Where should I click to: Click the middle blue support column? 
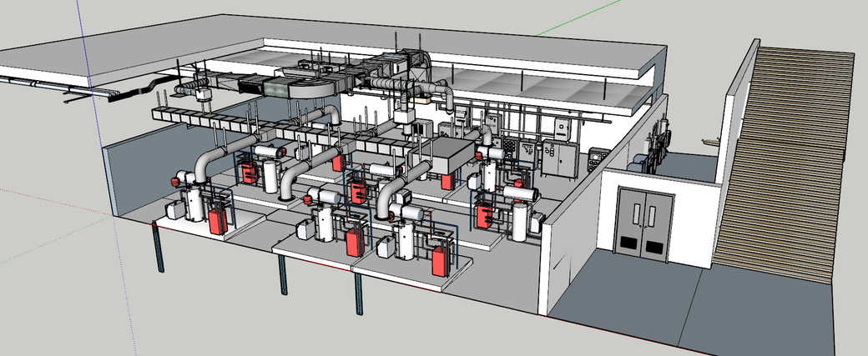tap(283, 277)
